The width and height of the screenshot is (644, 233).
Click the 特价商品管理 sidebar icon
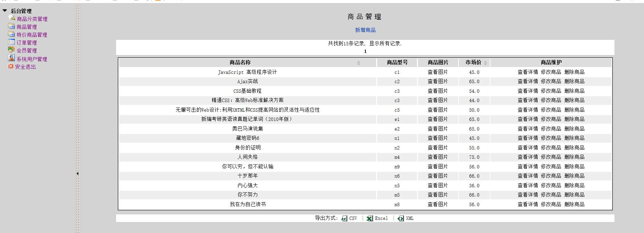[11, 34]
